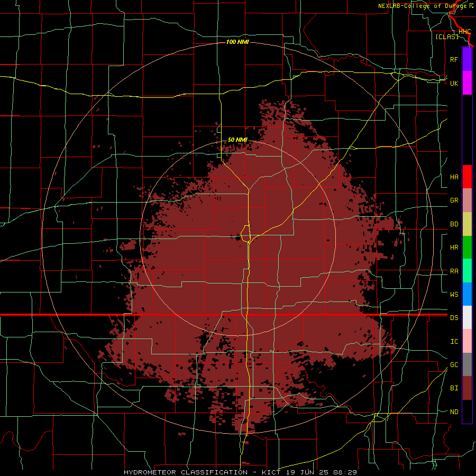This screenshot has height=476, width=476.
Task: Select the 'HHC' product code text
Action: point(464,31)
